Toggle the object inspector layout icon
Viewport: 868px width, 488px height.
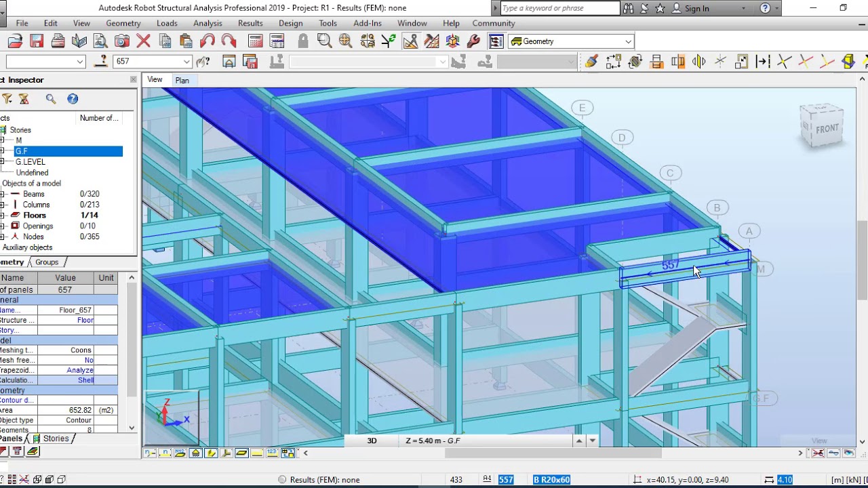point(496,41)
